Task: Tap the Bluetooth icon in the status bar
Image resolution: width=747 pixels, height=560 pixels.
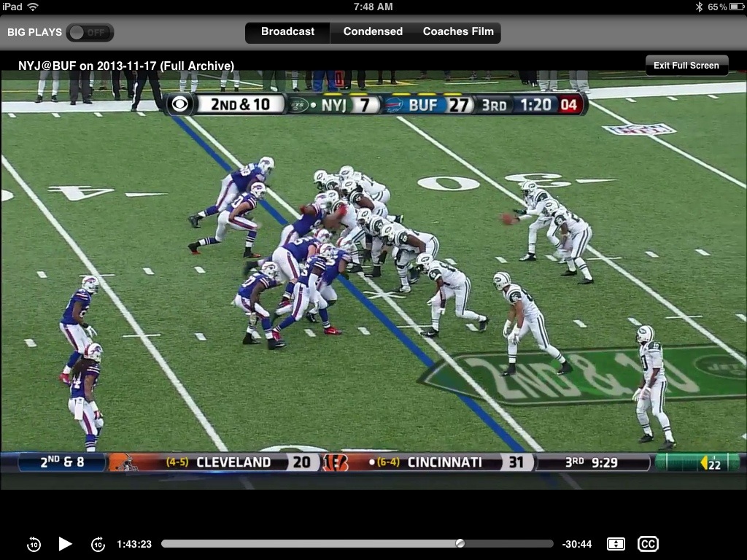Action: 699,7
